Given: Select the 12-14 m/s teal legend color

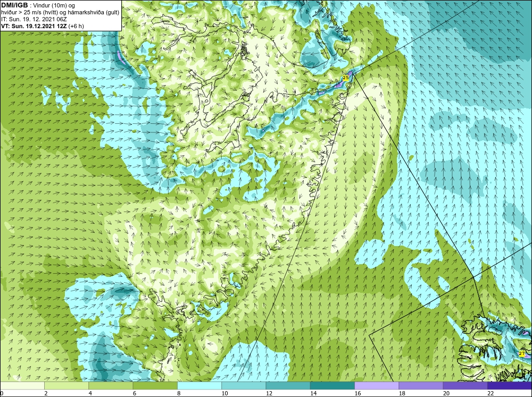Looking at the screenshot, I should (x=288, y=386).
